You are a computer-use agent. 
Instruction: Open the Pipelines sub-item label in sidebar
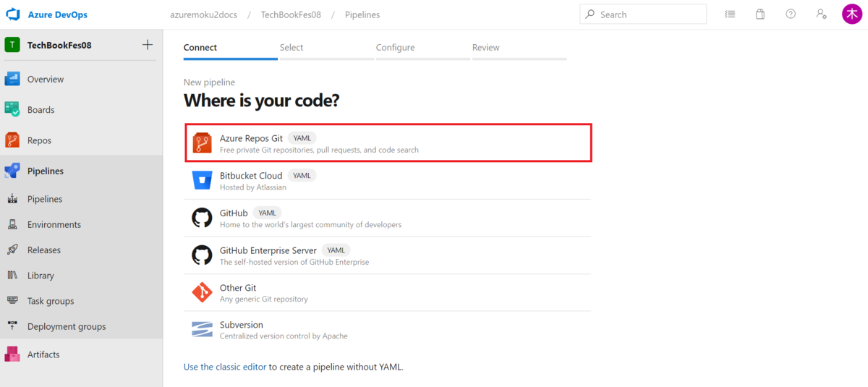coord(45,199)
